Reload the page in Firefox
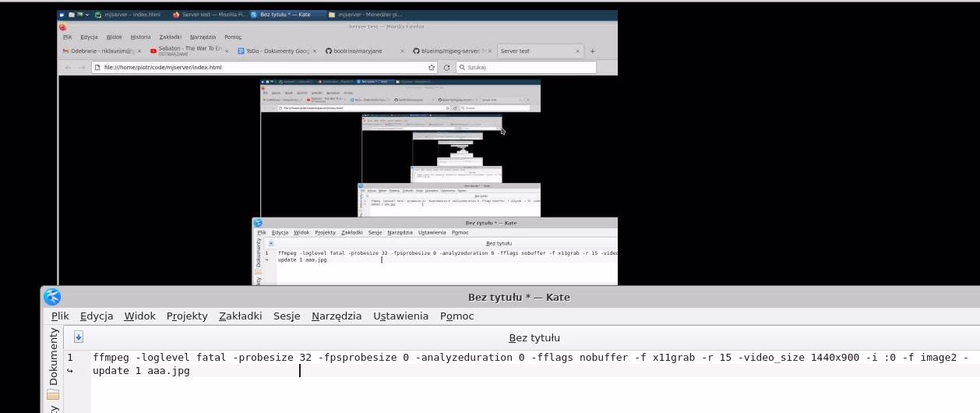The image size is (980, 413). coord(446,67)
